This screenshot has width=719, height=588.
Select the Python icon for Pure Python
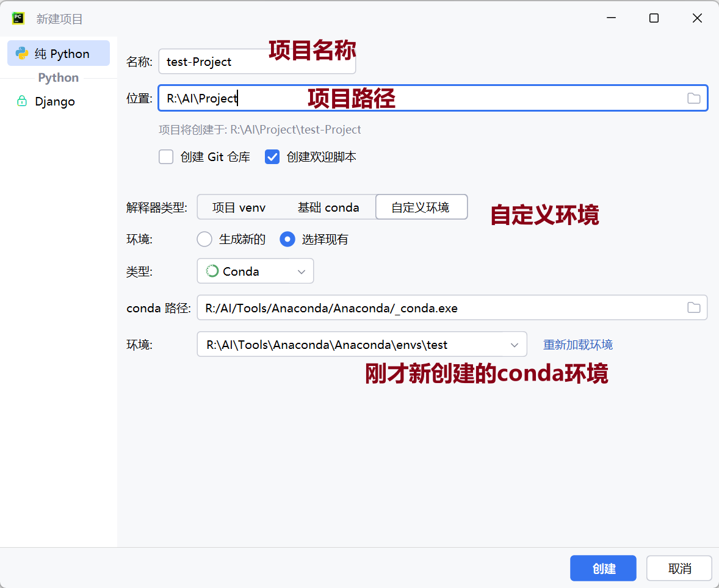tap(23, 54)
